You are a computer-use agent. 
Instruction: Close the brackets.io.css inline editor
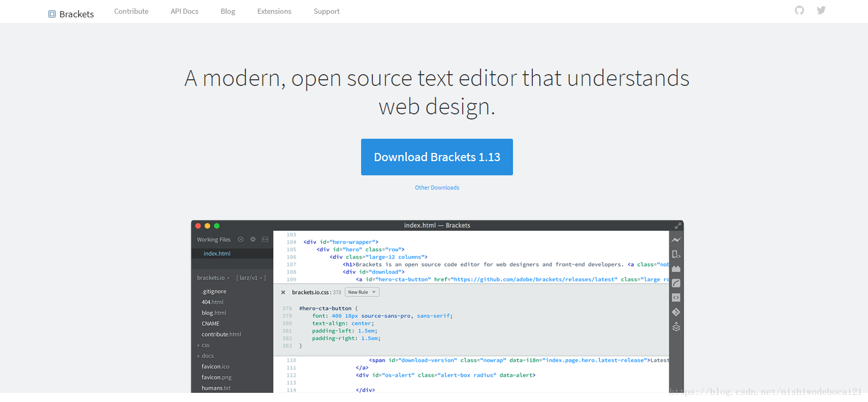coord(283,292)
